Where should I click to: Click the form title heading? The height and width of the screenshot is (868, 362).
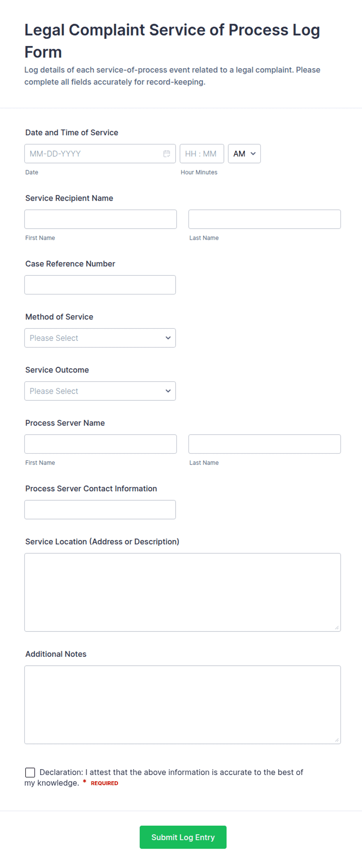tap(172, 41)
